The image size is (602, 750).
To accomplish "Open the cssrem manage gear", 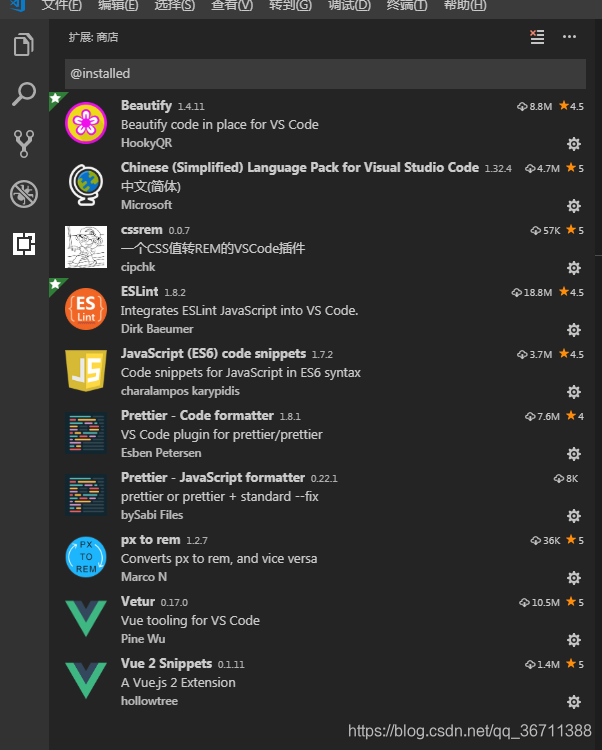I will (x=574, y=267).
